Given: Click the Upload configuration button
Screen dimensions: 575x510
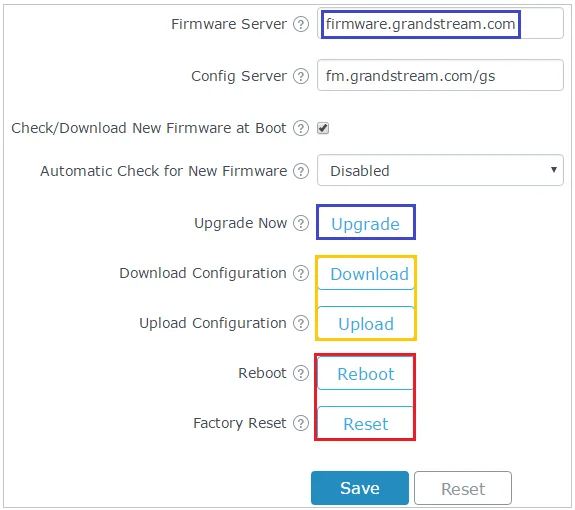Looking at the screenshot, I should 366,323.
